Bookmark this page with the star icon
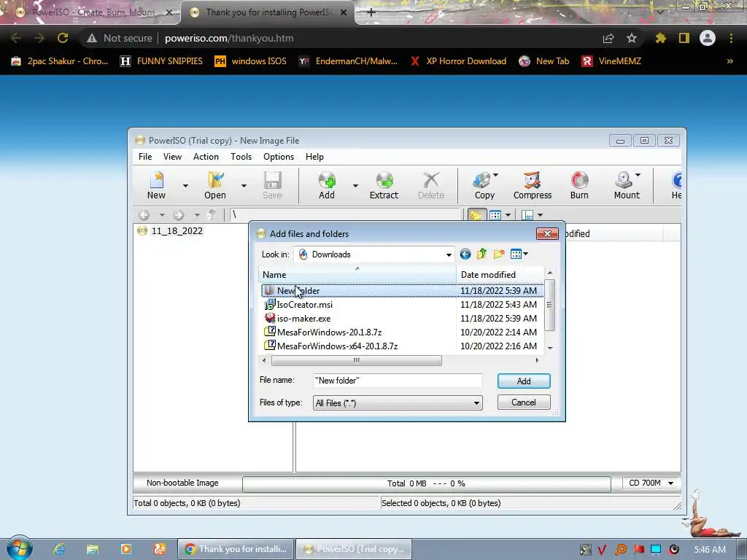747x560 pixels. pyautogui.click(x=632, y=38)
